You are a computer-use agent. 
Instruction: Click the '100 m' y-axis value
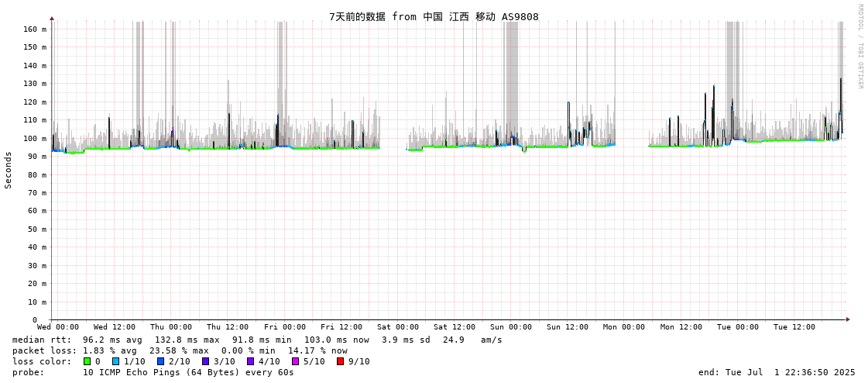(35, 138)
